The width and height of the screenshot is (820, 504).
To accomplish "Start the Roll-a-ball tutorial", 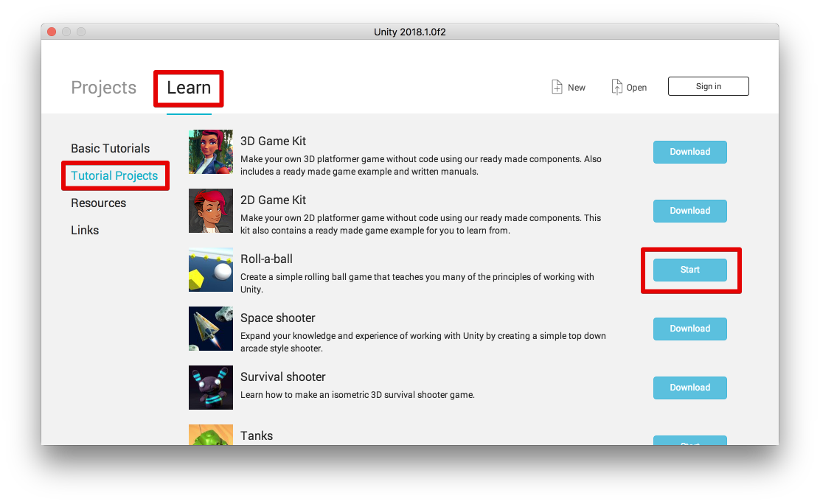I will [689, 270].
